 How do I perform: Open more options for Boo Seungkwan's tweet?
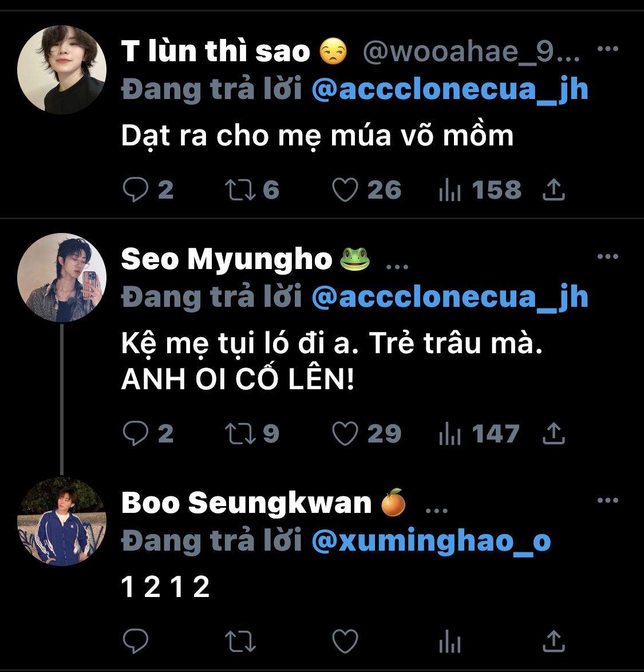tap(607, 501)
